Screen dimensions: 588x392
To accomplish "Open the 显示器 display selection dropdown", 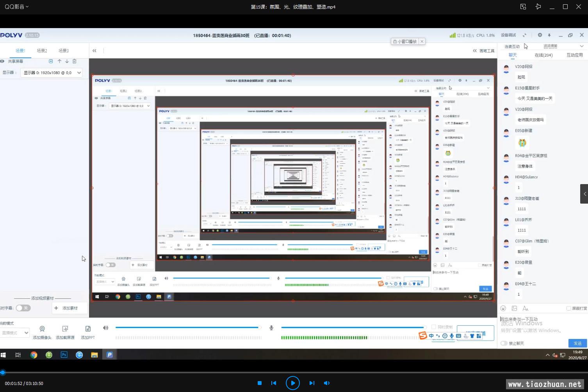I will click(x=52, y=73).
